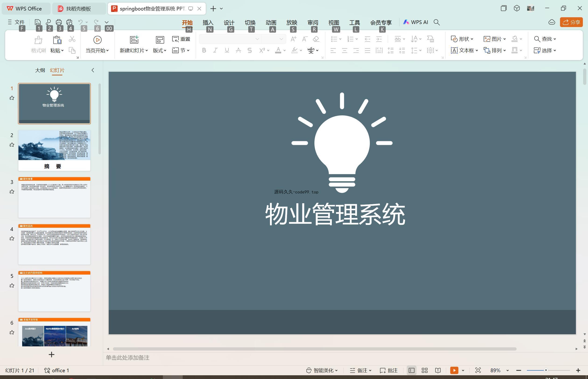Click the Print icon in quick toolbar
The width and height of the screenshot is (588, 379).
tap(59, 22)
